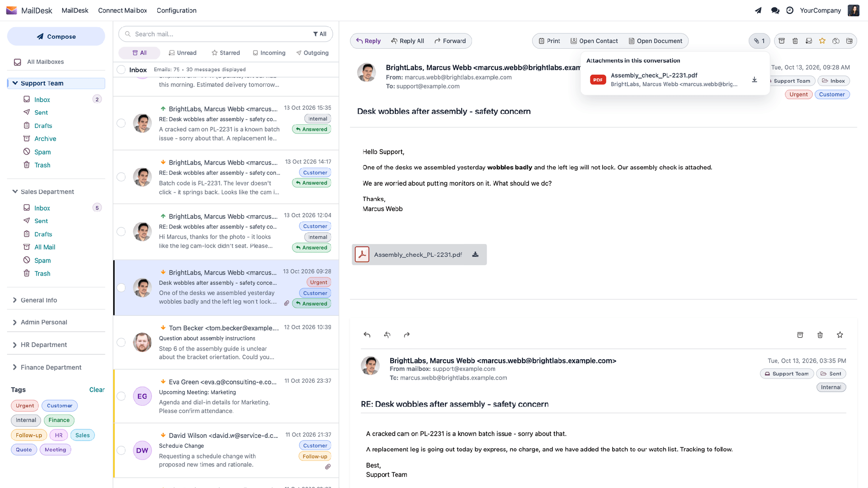Viewport: 868px width, 488px height.
Task: Expand the HR Department mailbox group
Action: pos(15,345)
